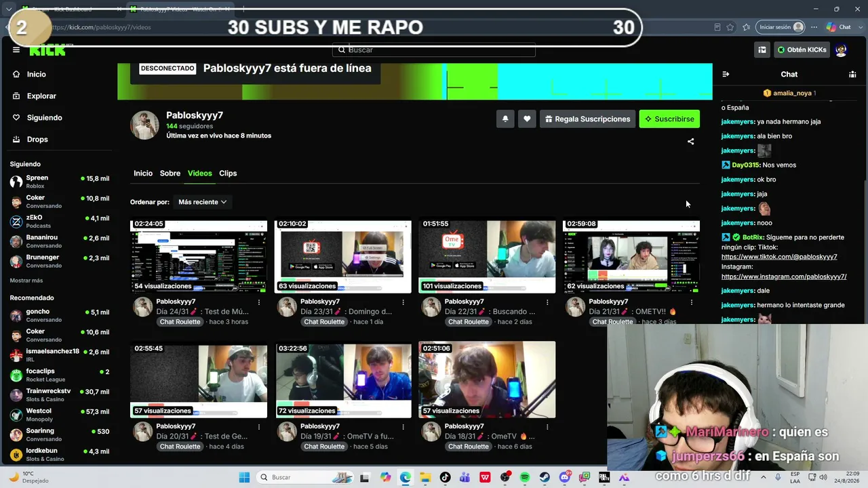Open Spreen channel in Siguiendo list

[60, 182]
